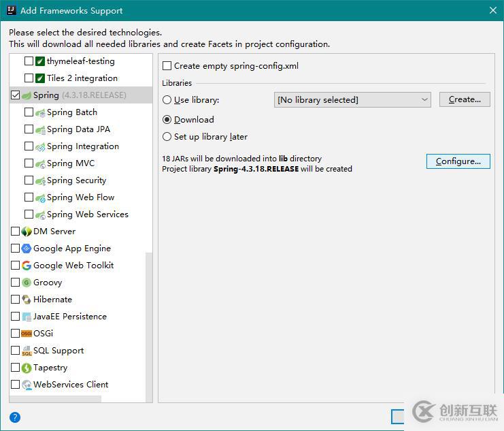Tick the Groovy checkbox
The image size is (504, 431).
15,283
